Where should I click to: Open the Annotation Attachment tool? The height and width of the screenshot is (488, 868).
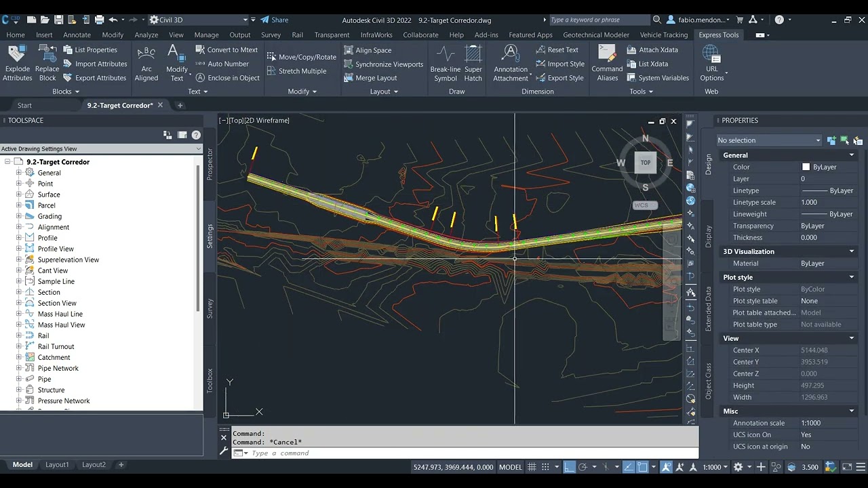click(511, 63)
